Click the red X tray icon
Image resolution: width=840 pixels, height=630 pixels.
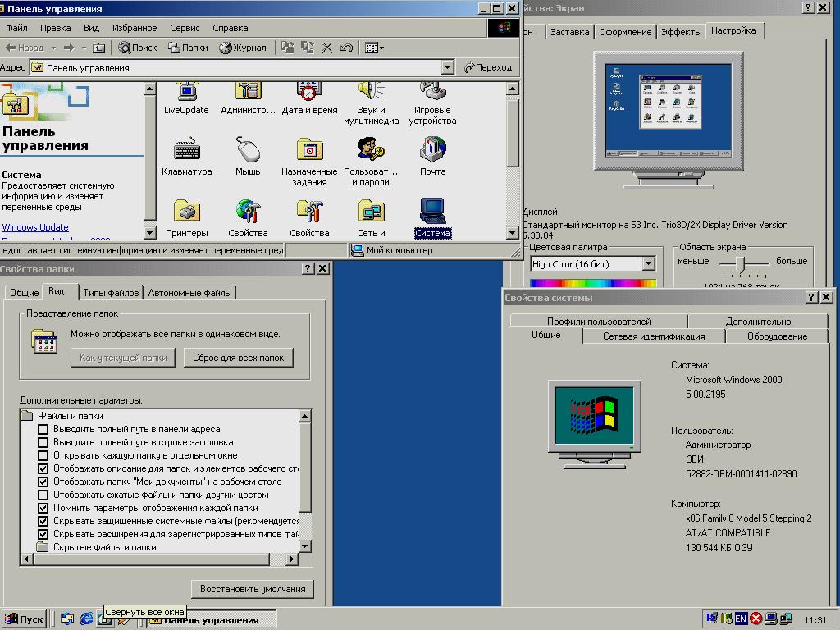point(756,619)
